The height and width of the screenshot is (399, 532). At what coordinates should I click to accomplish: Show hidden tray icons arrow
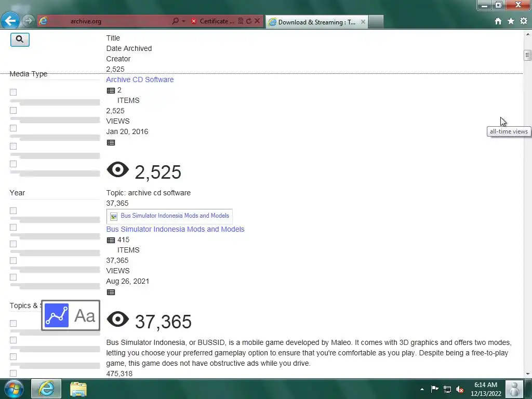pyautogui.click(x=422, y=389)
